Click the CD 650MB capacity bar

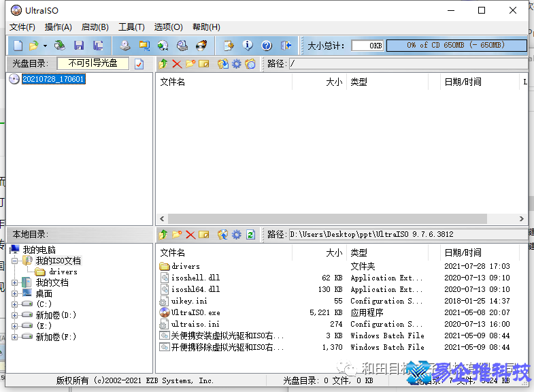click(456, 46)
